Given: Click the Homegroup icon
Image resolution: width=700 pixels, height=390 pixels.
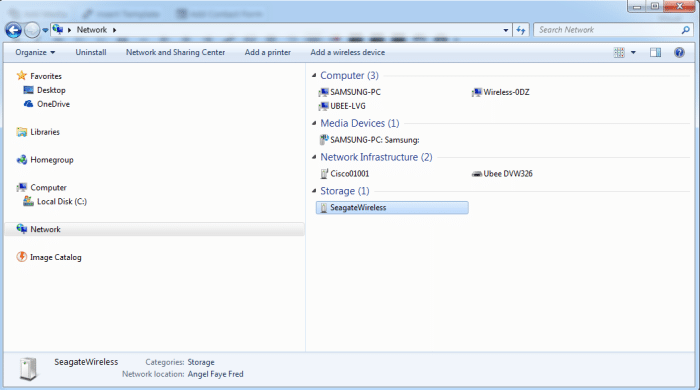Looking at the screenshot, I should click(x=21, y=159).
